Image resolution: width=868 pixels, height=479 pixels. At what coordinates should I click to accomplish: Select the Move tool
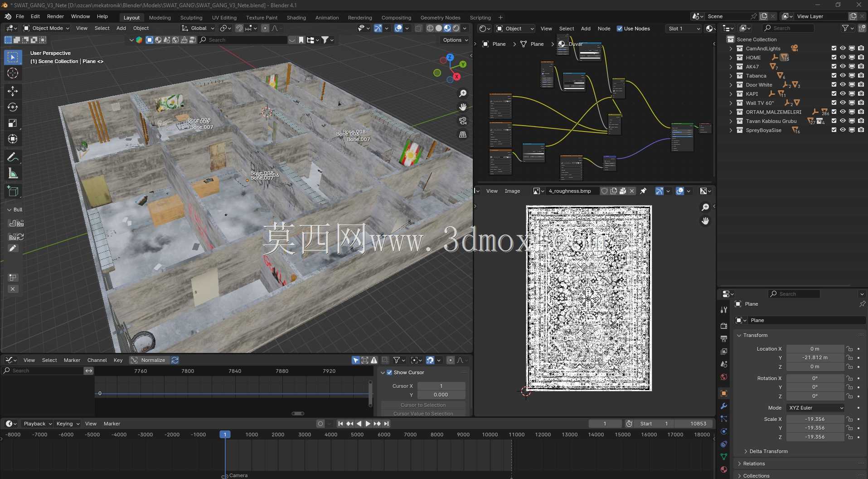click(x=13, y=91)
